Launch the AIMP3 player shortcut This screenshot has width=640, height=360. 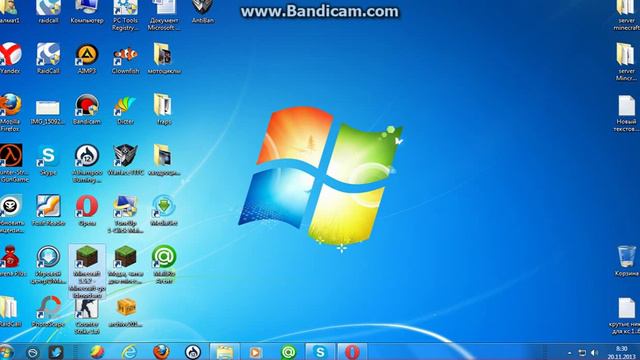click(x=87, y=58)
